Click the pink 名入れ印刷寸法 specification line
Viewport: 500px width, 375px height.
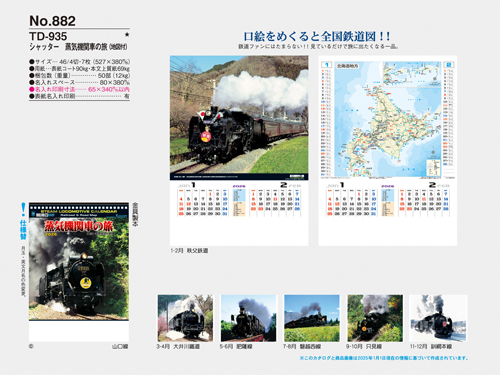click(79, 89)
